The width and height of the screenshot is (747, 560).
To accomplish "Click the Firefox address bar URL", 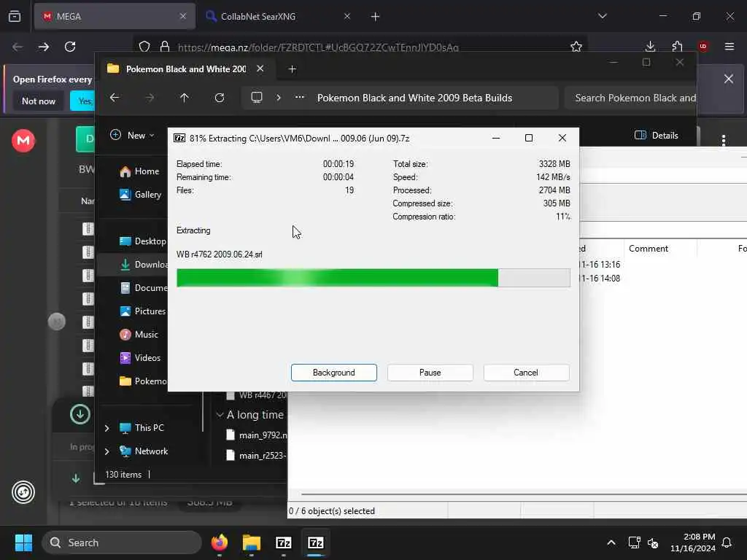I will click(318, 47).
